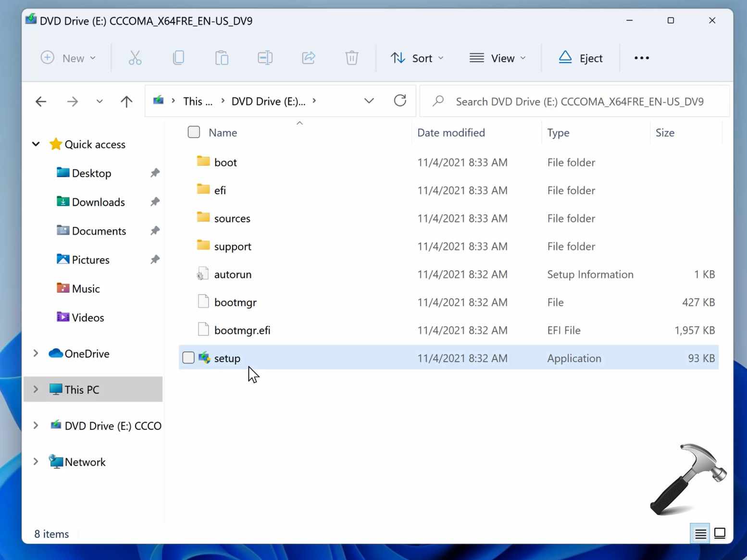Viewport: 747px width, 560px height.
Task: Sort descending by clicking Name column arrow
Action: (x=299, y=123)
